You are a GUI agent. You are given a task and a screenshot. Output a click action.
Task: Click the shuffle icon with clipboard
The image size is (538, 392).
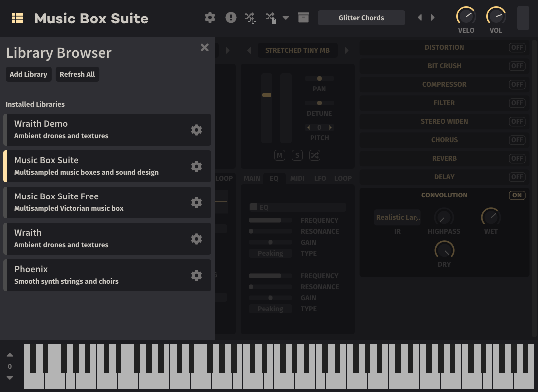click(271, 18)
